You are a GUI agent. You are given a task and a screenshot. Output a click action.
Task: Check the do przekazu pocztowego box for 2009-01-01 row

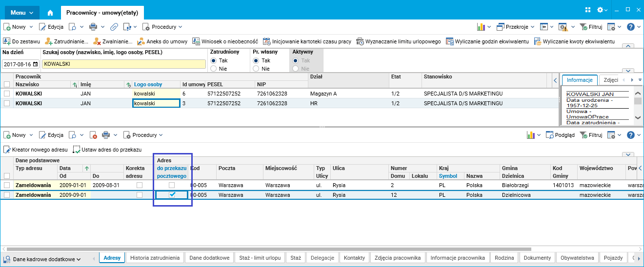click(x=172, y=185)
